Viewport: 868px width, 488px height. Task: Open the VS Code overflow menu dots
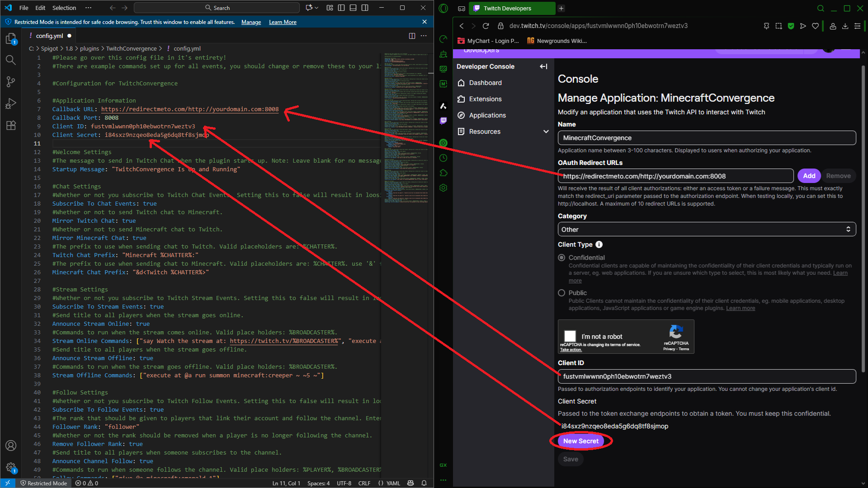point(88,8)
